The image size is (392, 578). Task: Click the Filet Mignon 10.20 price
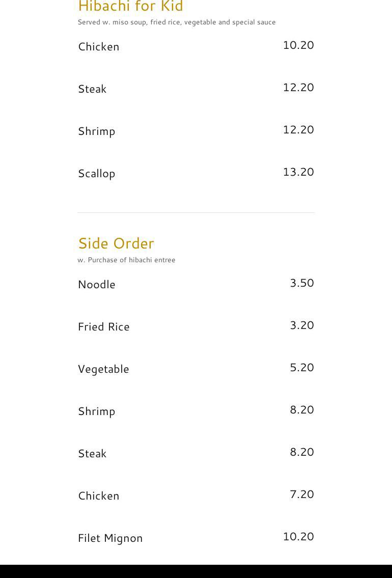(298, 536)
